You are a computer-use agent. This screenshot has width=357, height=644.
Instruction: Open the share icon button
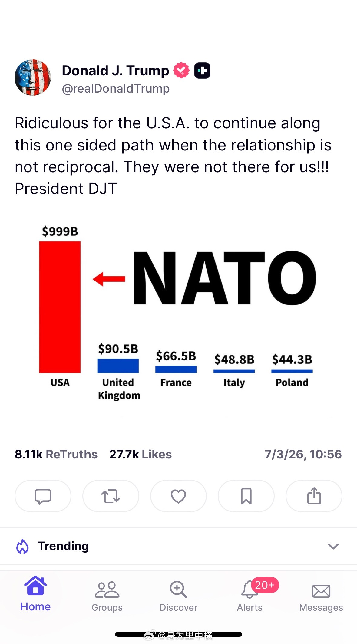pyautogui.click(x=314, y=496)
